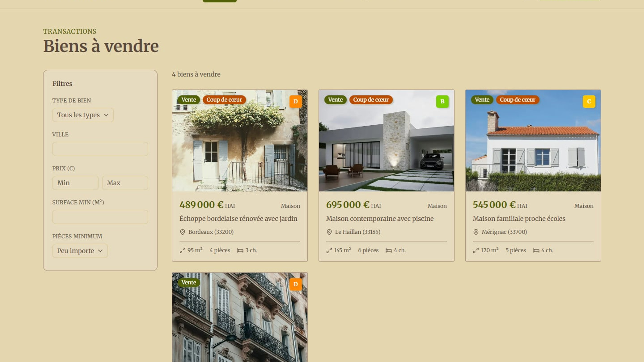This screenshot has width=644, height=362.
Task: Click the Filtres panel heading
Action: [62, 83]
